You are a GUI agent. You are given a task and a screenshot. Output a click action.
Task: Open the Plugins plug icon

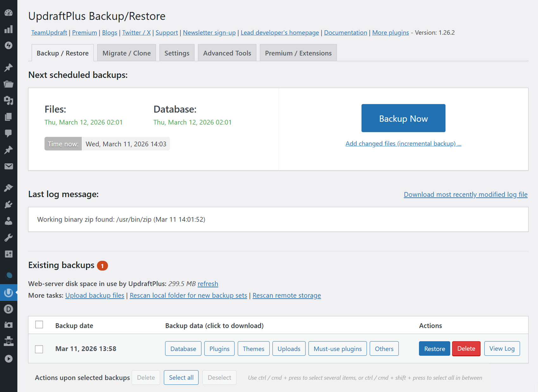9,205
